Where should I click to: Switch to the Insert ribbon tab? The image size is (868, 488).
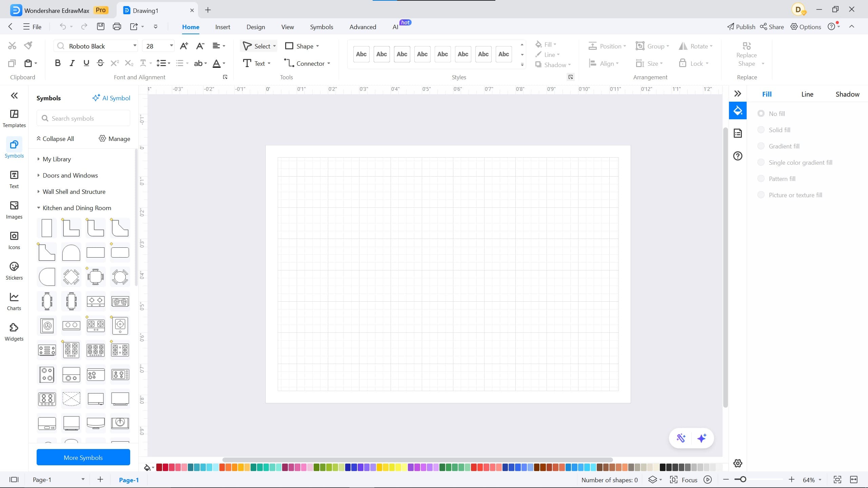point(222,27)
